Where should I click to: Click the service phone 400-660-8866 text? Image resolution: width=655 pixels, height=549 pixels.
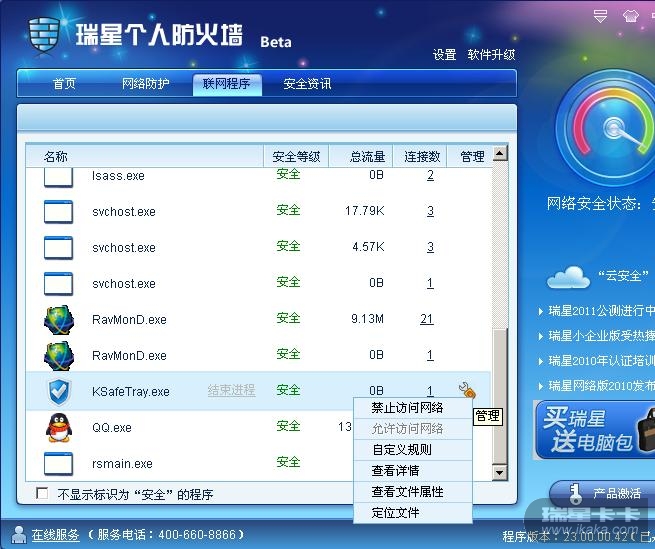click(166, 534)
